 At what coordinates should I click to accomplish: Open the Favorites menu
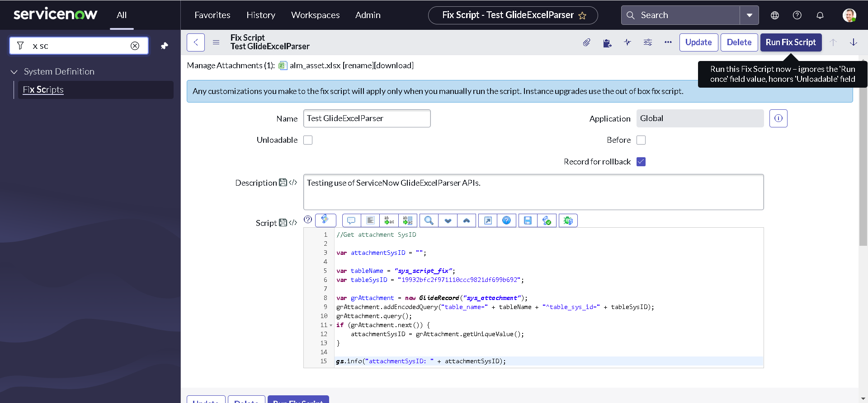click(212, 15)
